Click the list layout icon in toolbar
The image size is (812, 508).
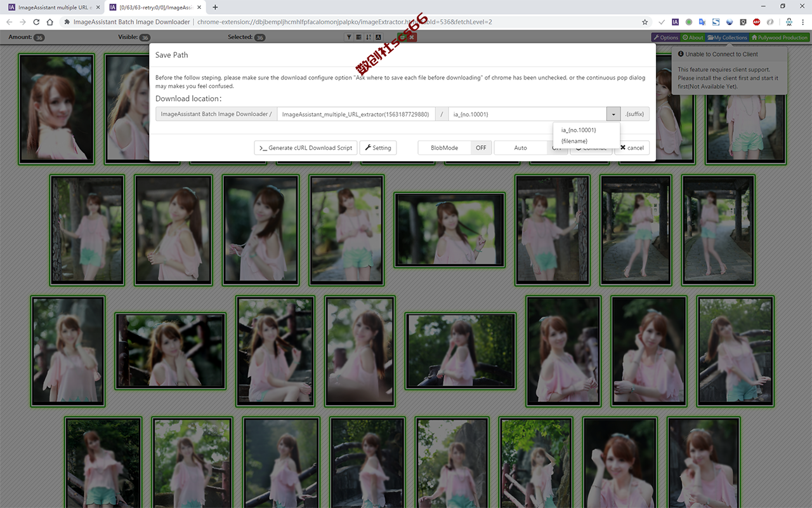pyautogui.click(x=358, y=37)
